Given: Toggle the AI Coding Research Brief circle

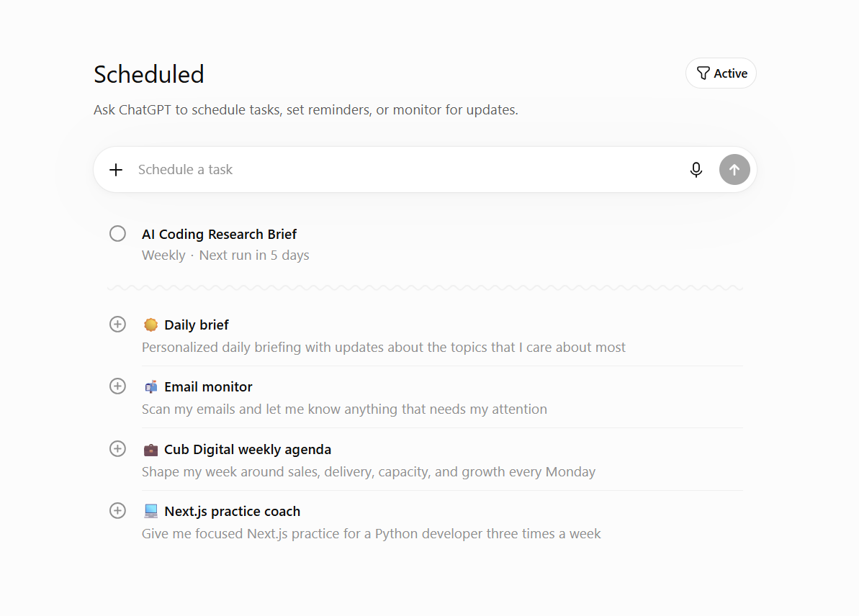Looking at the screenshot, I should tap(117, 234).
